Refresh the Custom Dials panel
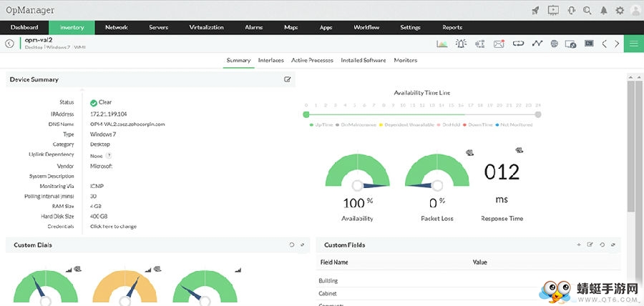The width and height of the screenshot is (644, 306). point(292,245)
